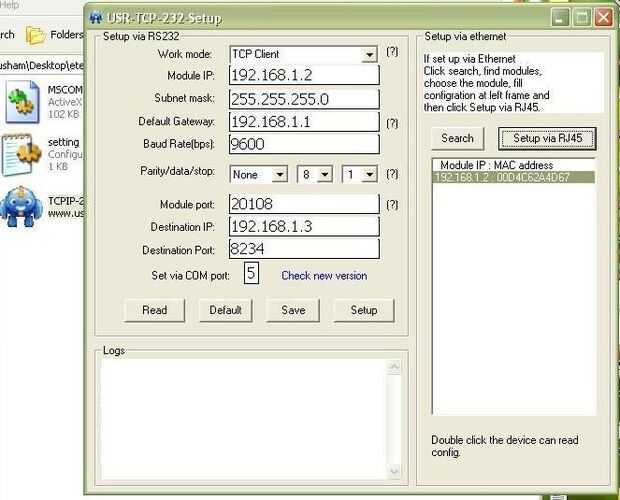
Task: Click the Setup via RJ45 button
Action: point(547,138)
